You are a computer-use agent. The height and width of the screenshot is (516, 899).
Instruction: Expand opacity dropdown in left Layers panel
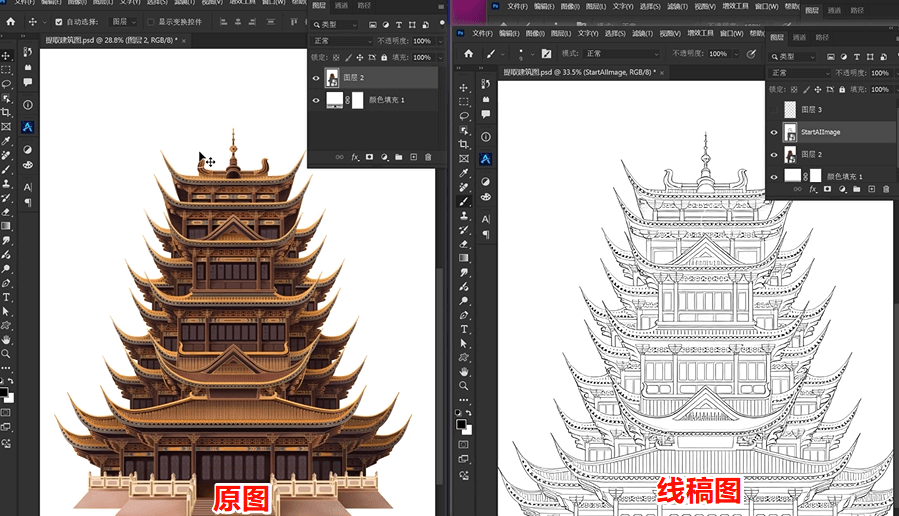440,41
